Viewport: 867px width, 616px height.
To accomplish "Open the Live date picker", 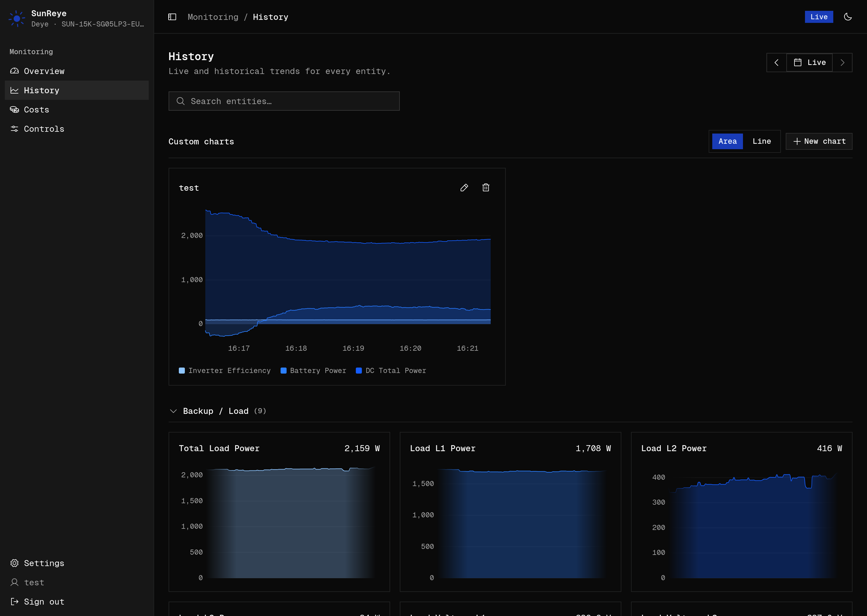I will (x=809, y=63).
